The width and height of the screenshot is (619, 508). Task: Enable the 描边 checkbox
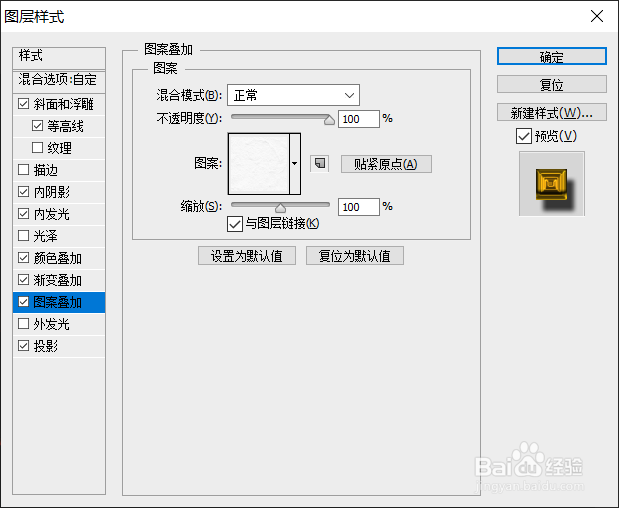click(24, 170)
